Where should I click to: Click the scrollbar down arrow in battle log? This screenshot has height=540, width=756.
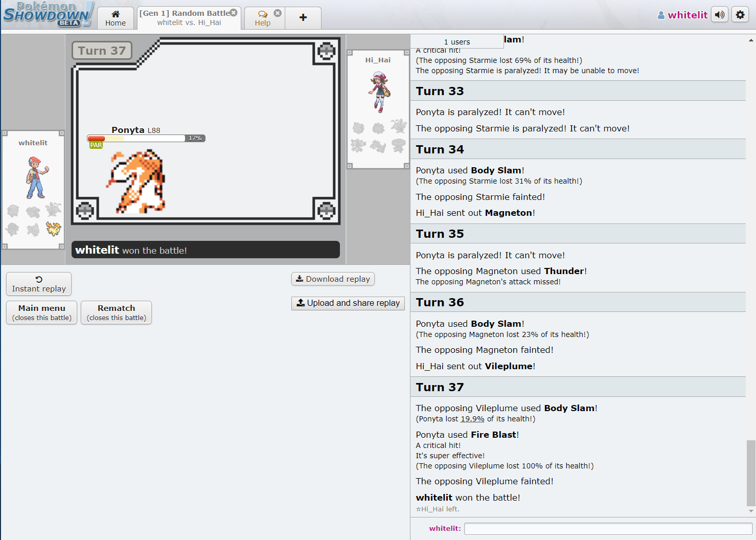[x=751, y=510]
